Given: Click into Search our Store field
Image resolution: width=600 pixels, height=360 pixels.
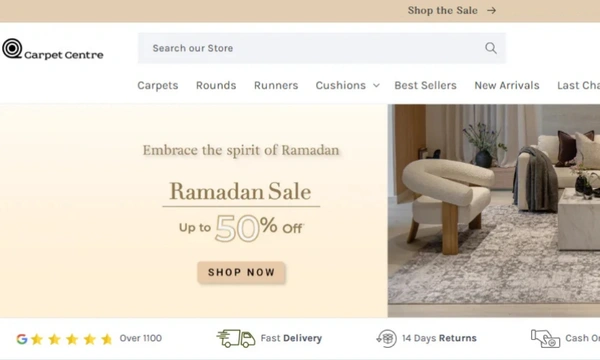Looking at the screenshot, I should [x=322, y=48].
